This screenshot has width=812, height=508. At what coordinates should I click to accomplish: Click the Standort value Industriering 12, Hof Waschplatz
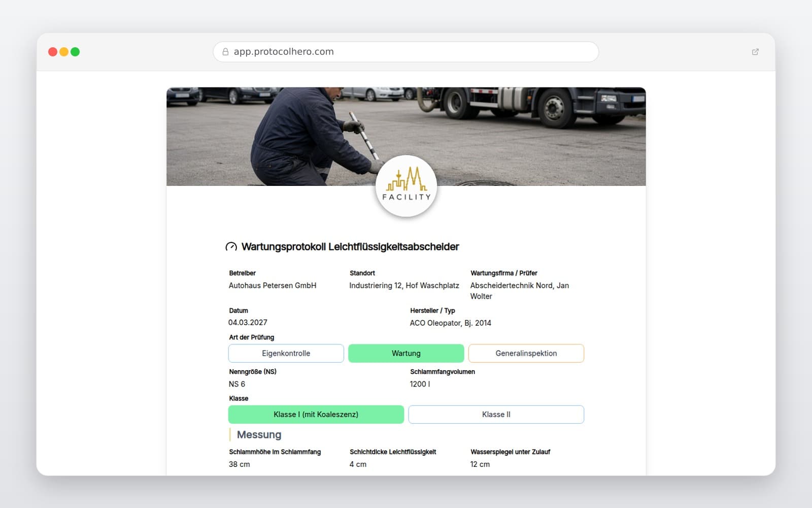[x=404, y=285]
